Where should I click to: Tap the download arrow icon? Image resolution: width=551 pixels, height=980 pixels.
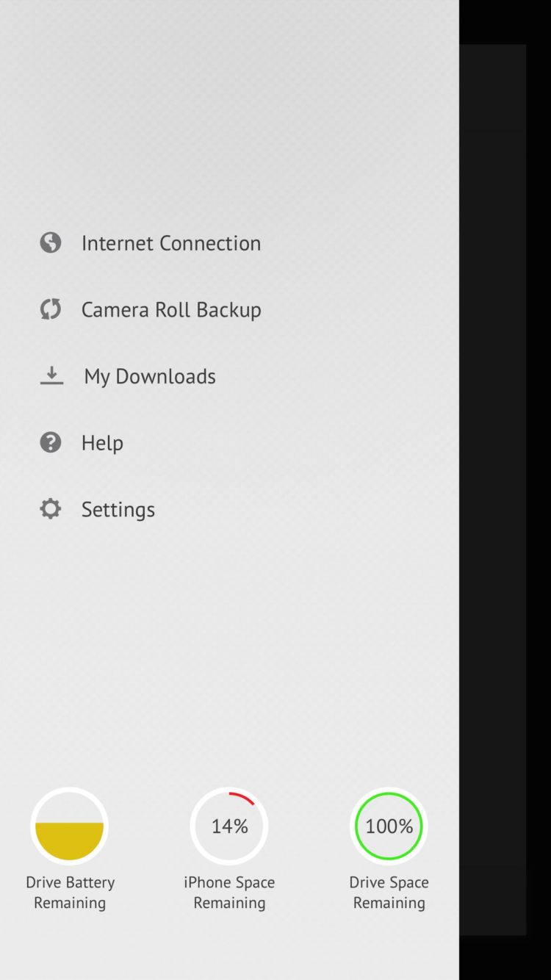pyautogui.click(x=51, y=375)
